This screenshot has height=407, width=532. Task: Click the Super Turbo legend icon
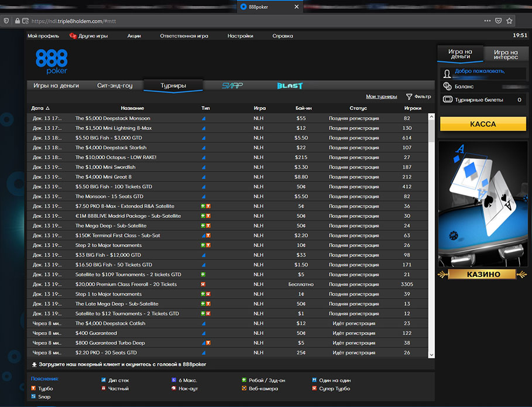click(x=314, y=388)
